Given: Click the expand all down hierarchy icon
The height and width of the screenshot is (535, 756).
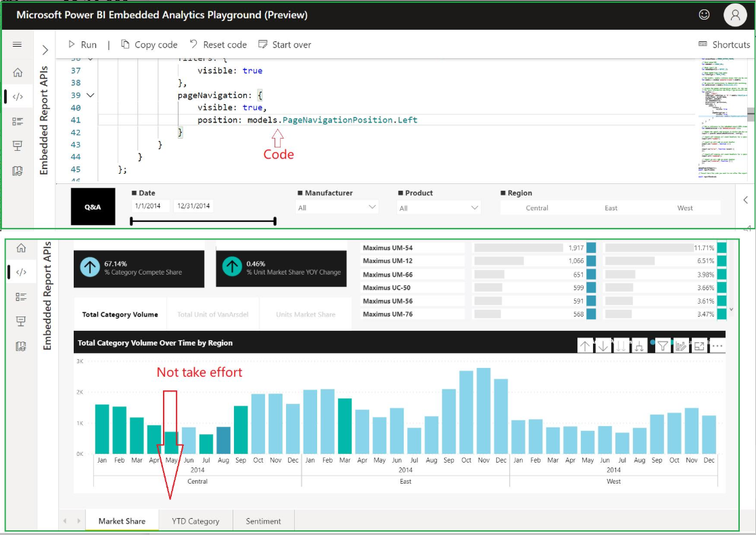Looking at the screenshot, I should (x=639, y=346).
